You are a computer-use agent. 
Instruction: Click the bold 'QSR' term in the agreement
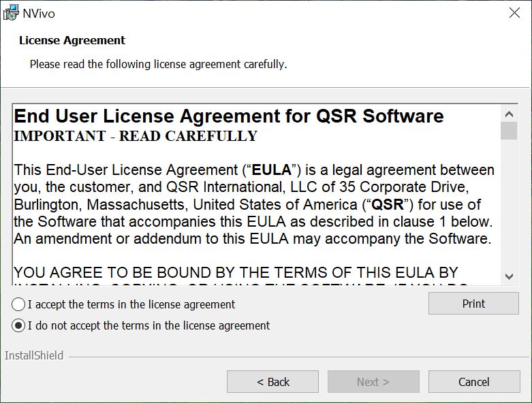pos(388,204)
